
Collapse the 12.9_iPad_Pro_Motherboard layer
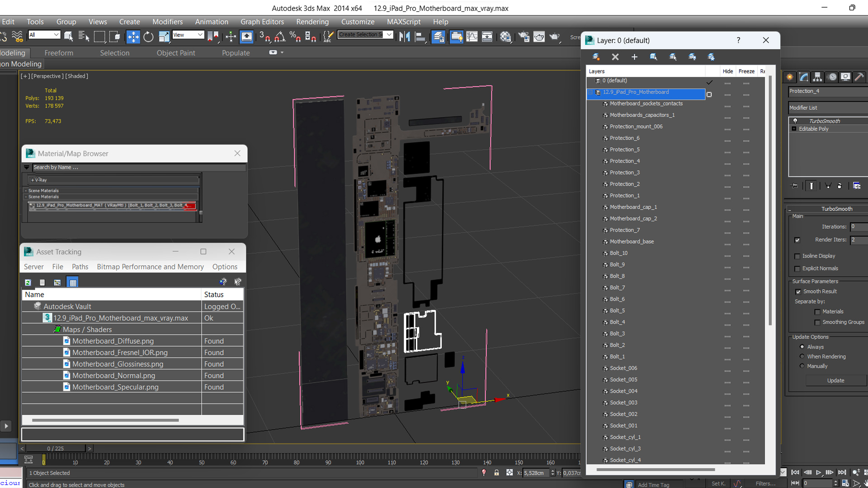590,92
